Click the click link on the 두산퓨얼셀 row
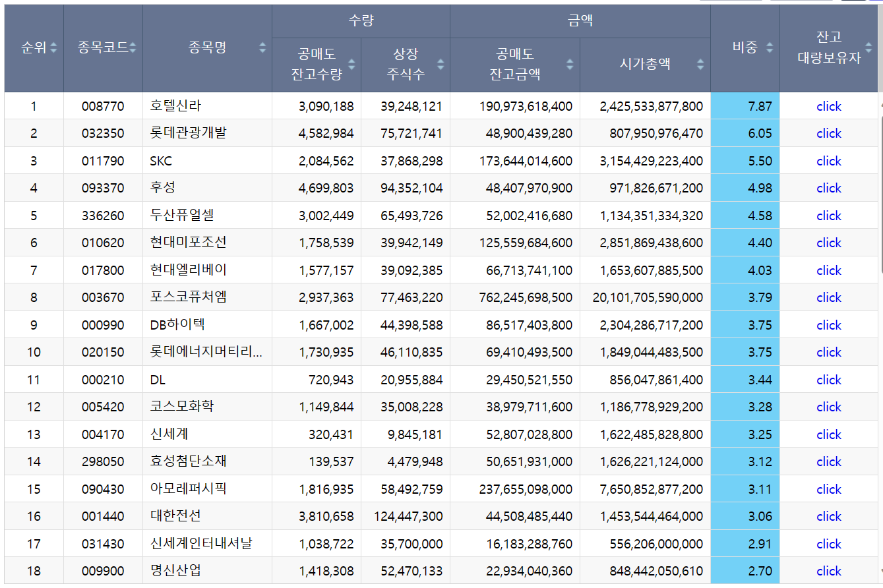The width and height of the screenshot is (883, 588). tap(829, 216)
